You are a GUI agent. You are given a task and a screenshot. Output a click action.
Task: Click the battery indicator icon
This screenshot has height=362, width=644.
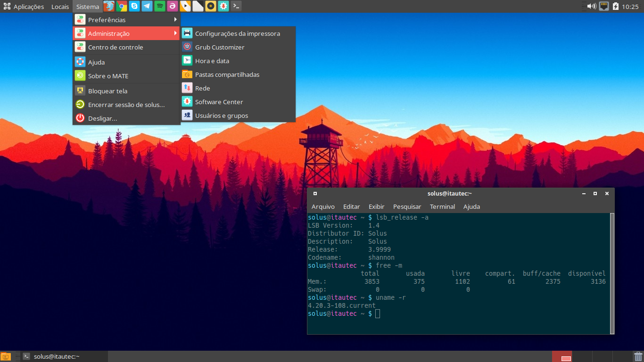coord(616,7)
